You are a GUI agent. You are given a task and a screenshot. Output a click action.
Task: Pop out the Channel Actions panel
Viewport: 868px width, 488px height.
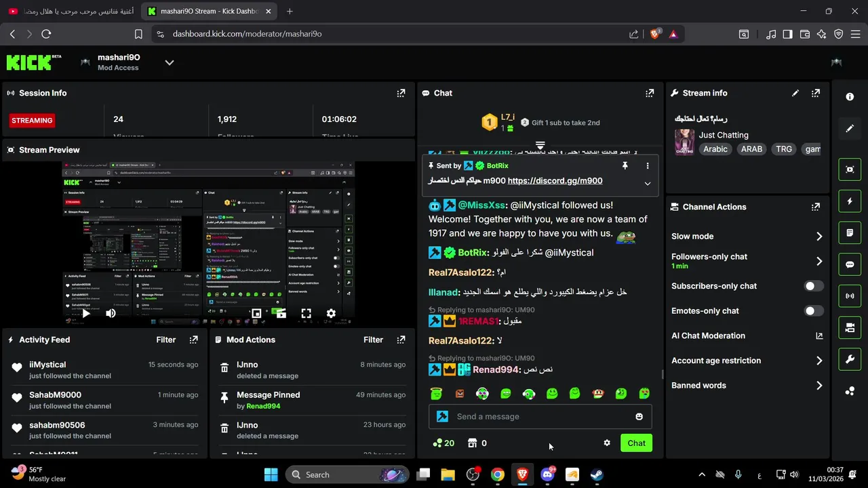816,207
